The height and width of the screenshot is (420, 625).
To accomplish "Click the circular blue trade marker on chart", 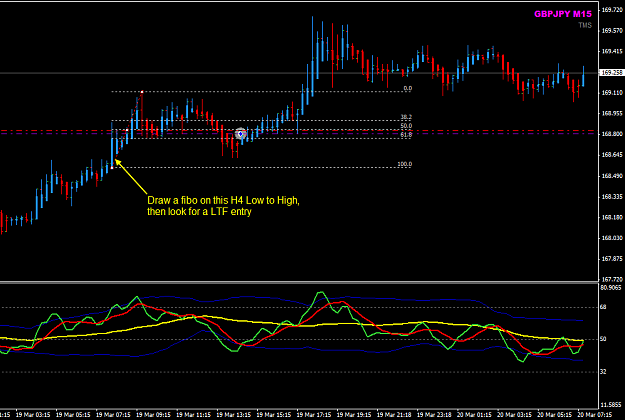I will [x=240, y=134].
